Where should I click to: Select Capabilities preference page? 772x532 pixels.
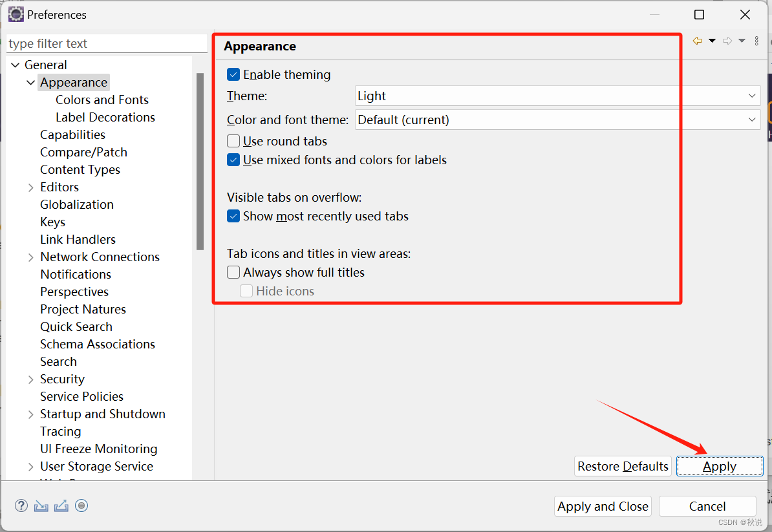pos(73,135)
